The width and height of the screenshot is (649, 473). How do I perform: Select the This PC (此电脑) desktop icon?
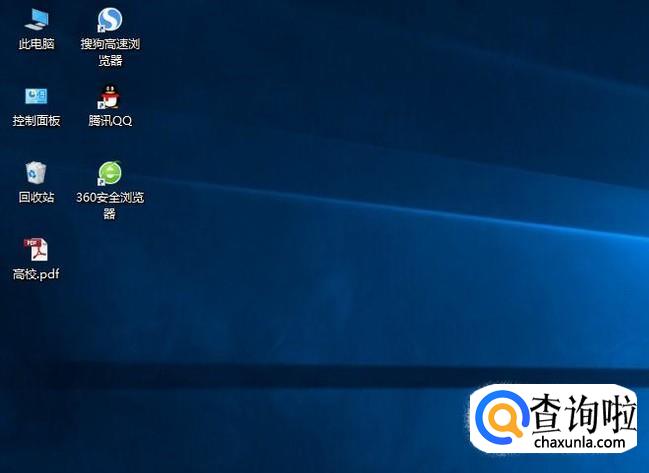pos(36,19)
